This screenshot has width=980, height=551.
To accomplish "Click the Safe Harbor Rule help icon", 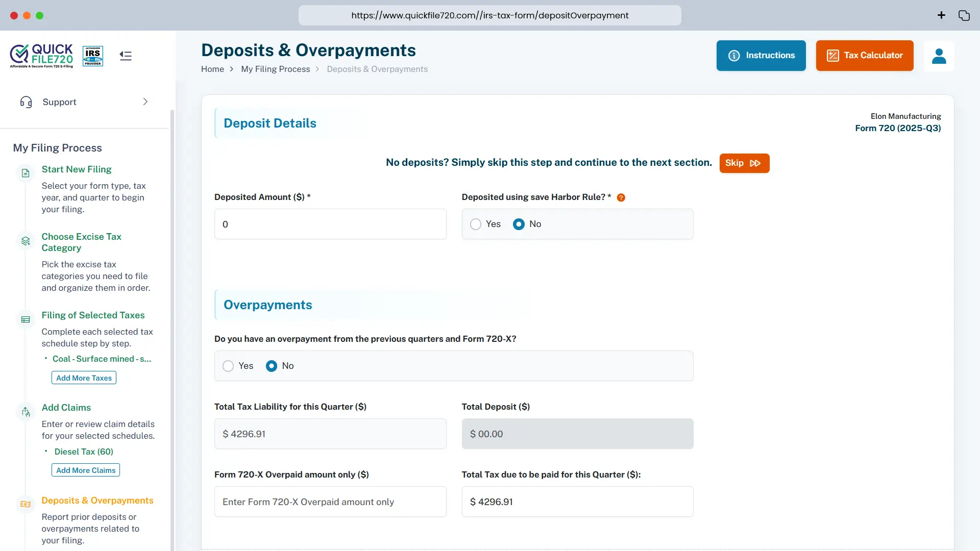I will 621,197.
